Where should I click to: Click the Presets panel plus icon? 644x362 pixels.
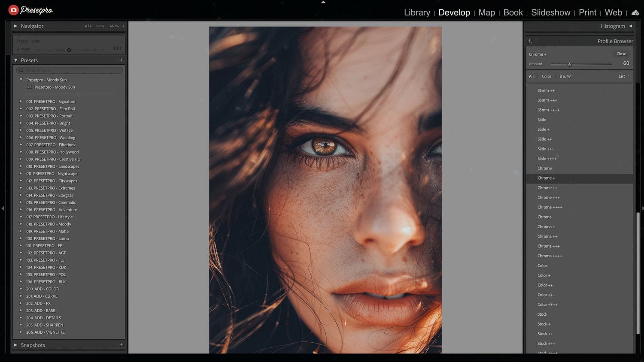coord(122,60)
